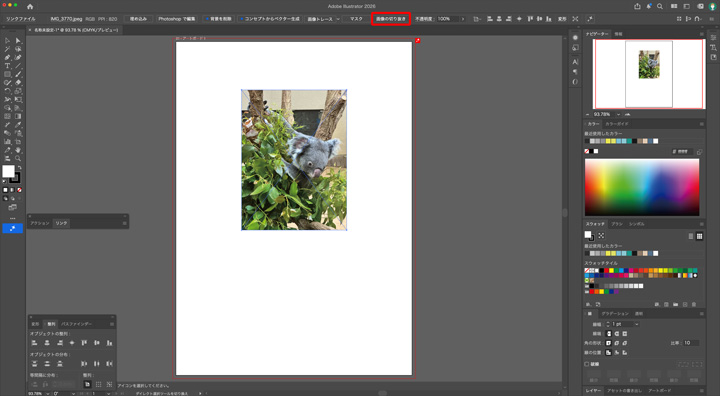Select the Lasso tool

18,49
